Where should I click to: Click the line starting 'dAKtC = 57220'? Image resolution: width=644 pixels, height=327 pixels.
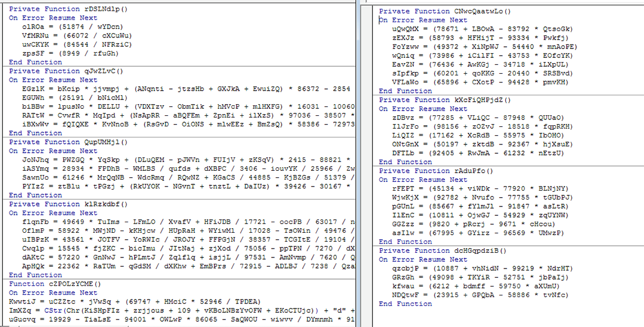click(189, 257)
